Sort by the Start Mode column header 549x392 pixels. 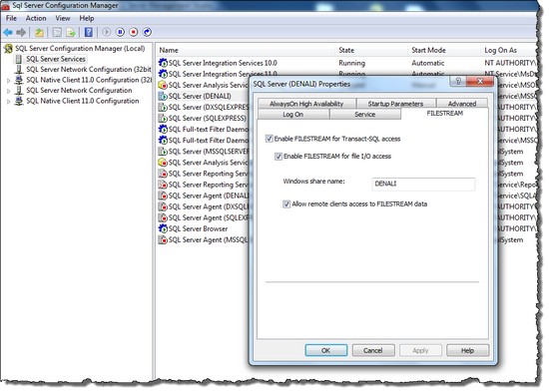tap(444, 50)
